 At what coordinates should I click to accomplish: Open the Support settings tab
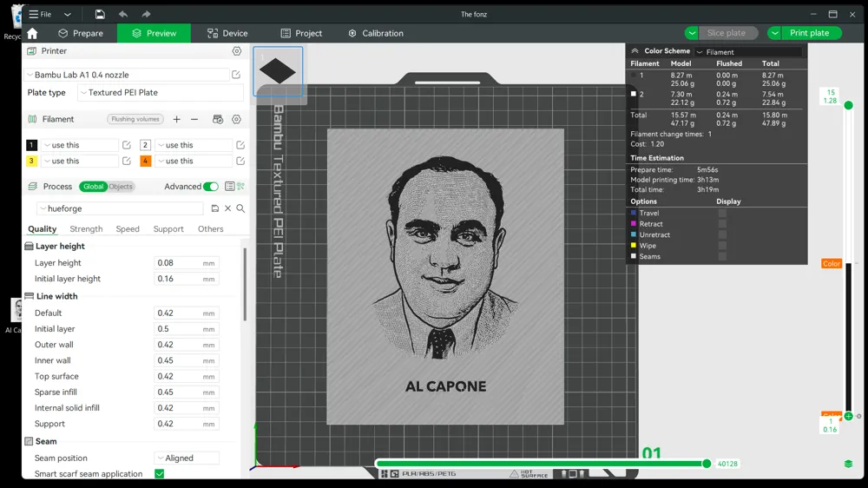(x=168, y=228)
